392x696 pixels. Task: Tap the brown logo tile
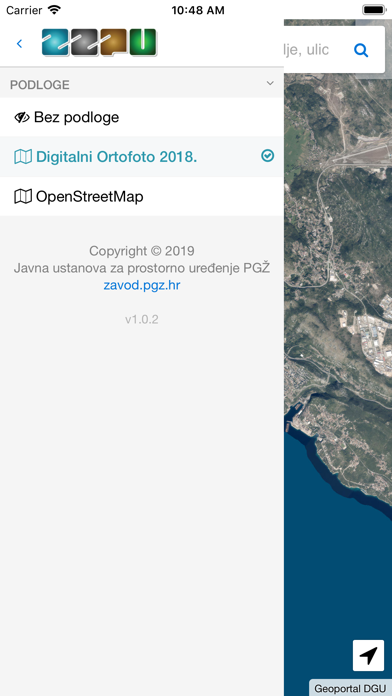(114, 42)
